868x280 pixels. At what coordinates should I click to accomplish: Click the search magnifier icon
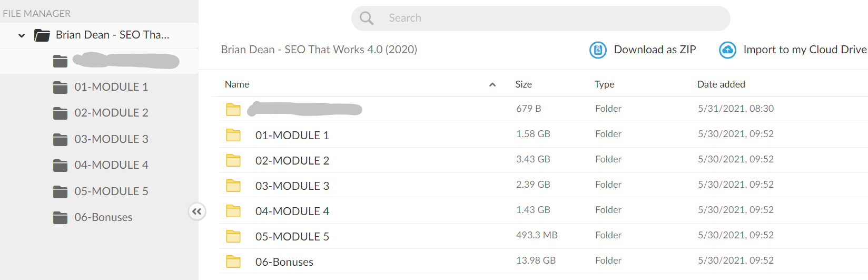click(367, 18)
